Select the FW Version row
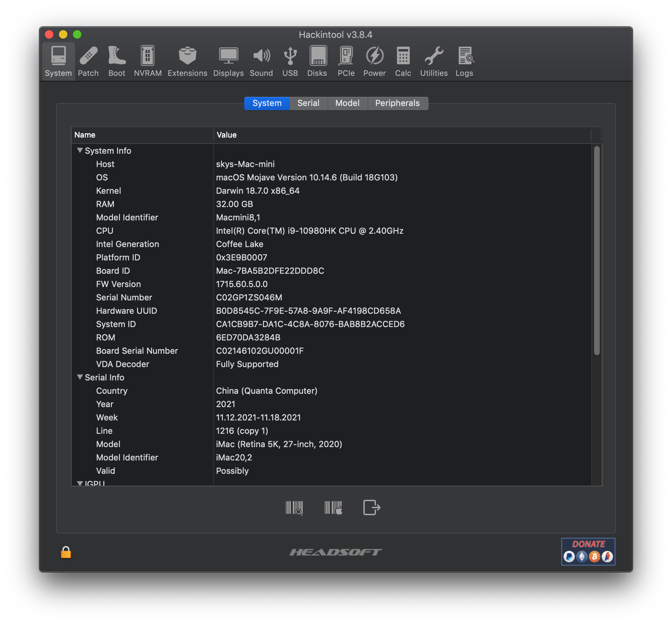The image size is (672, 624). click(331, 284)
